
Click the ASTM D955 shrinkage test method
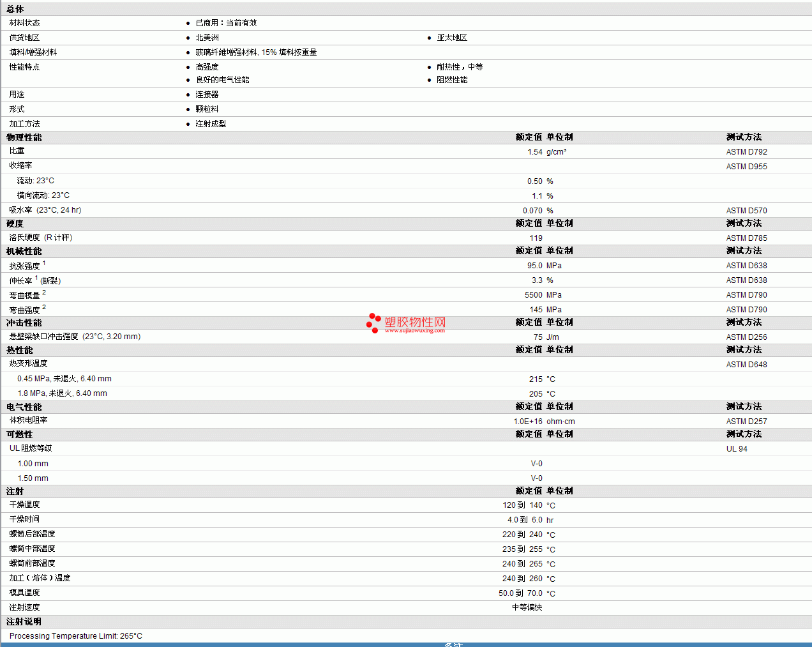pos(747,167)
